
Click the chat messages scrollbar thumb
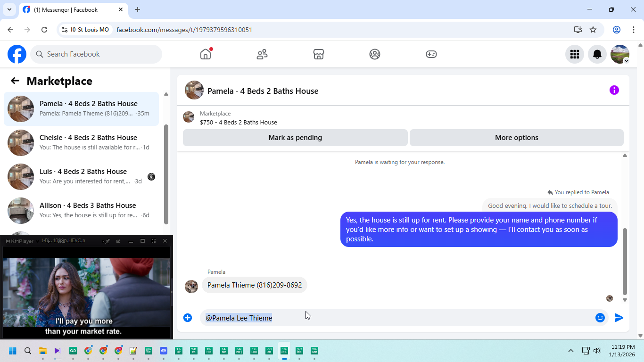pyautogui.click(x=625, y=262)
